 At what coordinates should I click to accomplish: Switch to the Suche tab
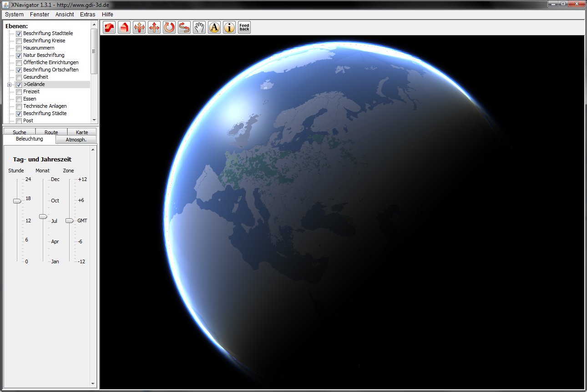(20, 132)
